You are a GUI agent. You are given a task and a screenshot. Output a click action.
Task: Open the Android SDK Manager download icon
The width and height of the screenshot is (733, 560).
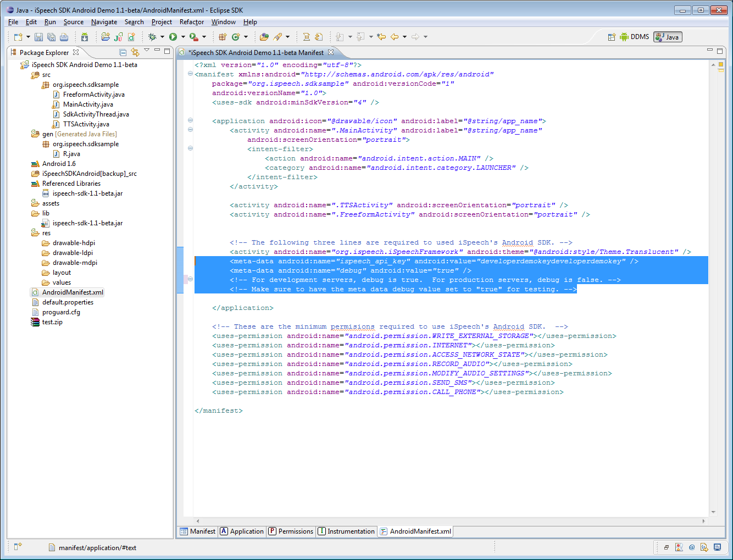click(x=84, y=37)
